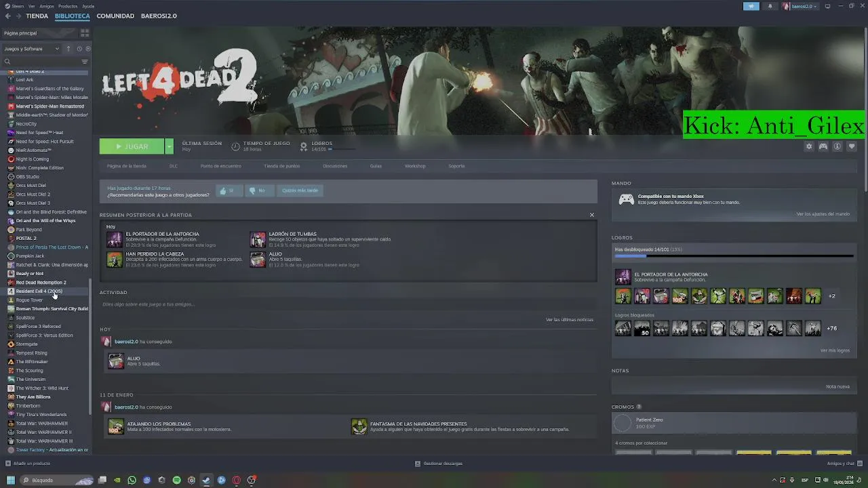Click the green Jugar button

pyautogui.click(x=132, y=146)
